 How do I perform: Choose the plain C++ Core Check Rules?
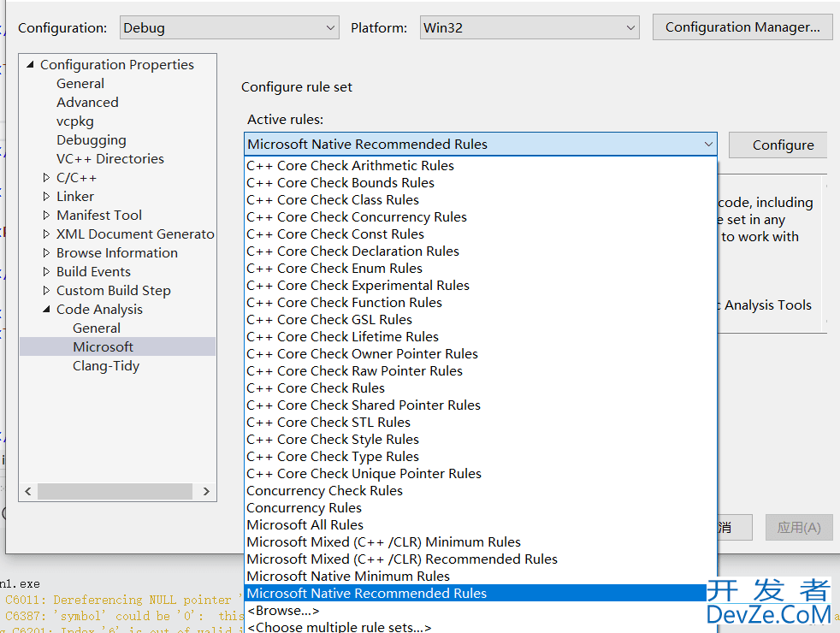click(x=480, y=388)
